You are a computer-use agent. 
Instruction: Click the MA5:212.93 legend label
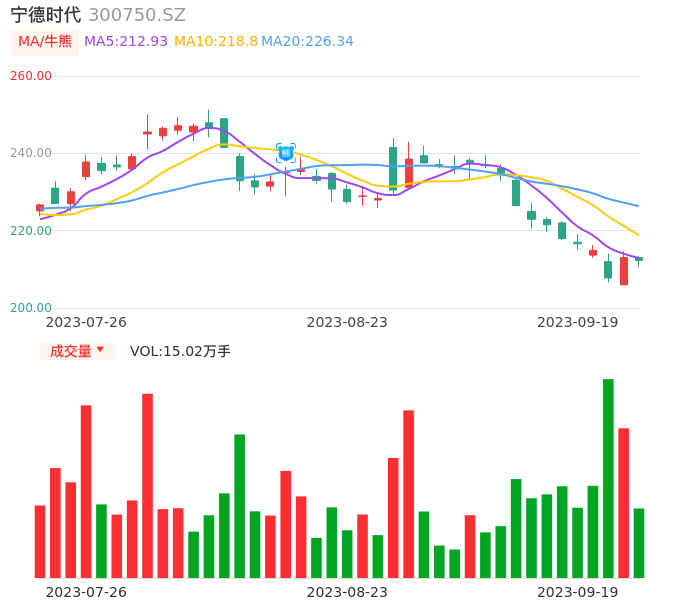tap(126, 42)
